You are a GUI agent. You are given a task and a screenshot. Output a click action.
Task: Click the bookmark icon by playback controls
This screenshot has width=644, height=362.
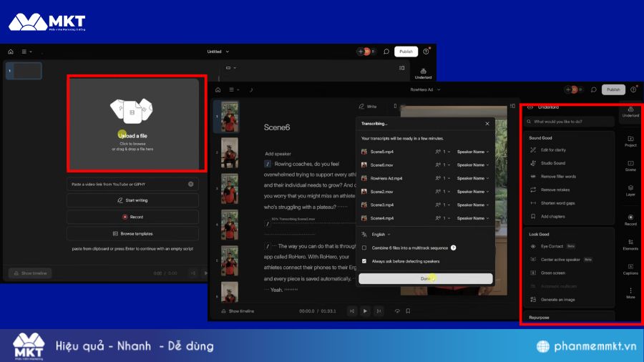click(408, 311)
